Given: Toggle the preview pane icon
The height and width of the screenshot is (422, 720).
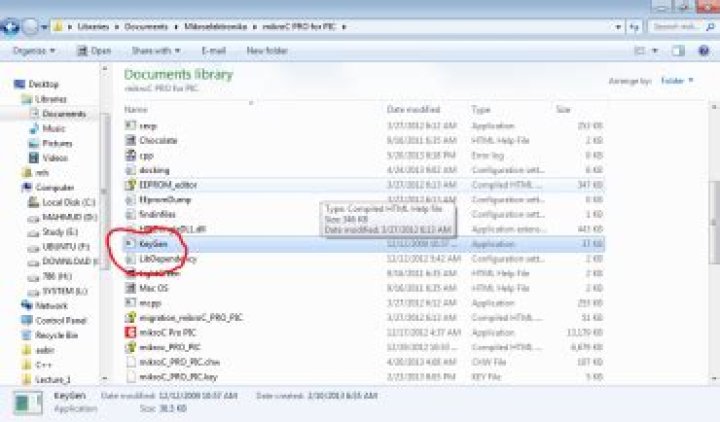Looking at the screenshot, I should (678, 51).
